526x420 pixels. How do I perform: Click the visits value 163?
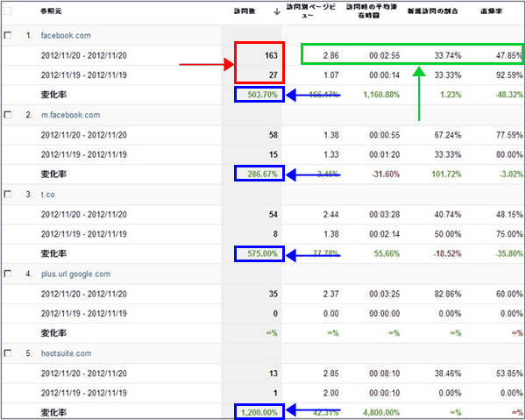[271, 55]
